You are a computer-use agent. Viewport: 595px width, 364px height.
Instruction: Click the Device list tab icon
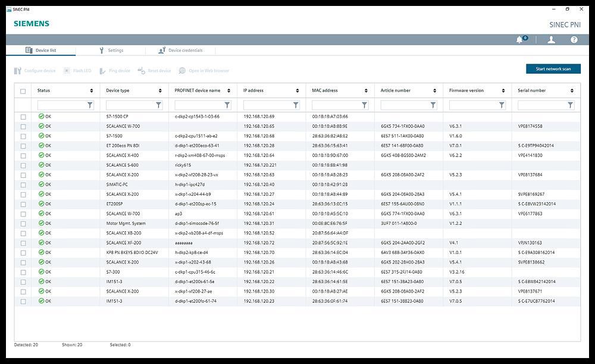pos(29,50)
